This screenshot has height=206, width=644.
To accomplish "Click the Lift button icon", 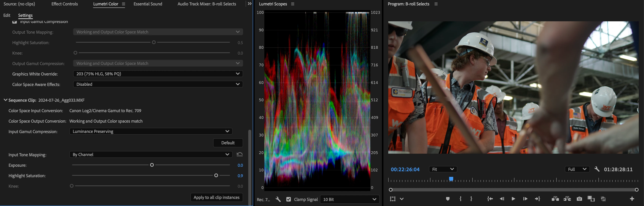I will (555, 199).
